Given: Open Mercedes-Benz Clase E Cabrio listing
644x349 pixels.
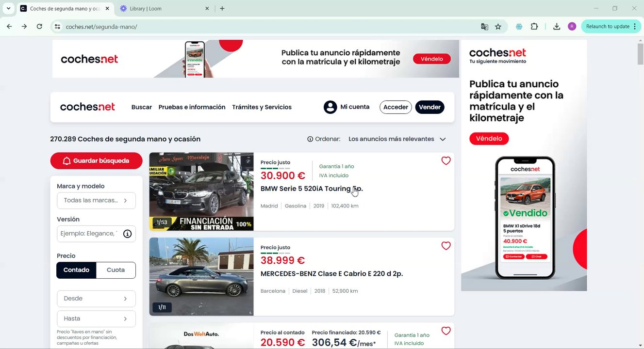Looking at the screenshot, I should click(x=331, y=274).
